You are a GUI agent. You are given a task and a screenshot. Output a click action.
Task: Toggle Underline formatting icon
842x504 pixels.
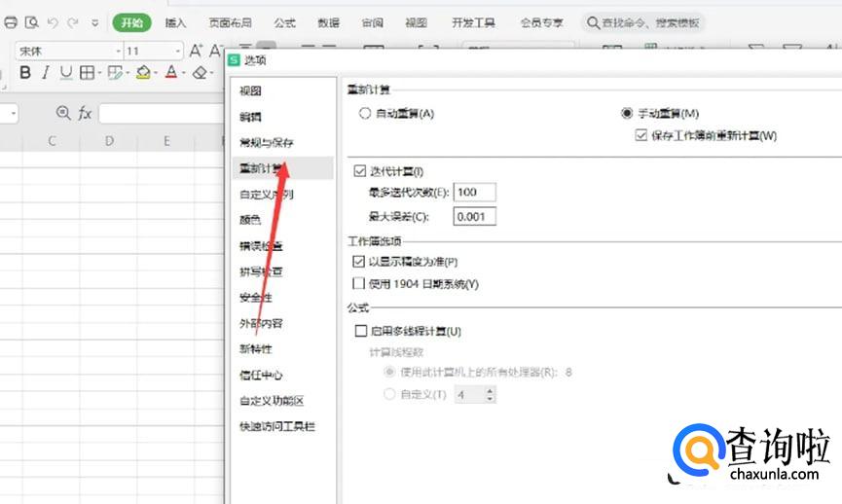(65, 72)
